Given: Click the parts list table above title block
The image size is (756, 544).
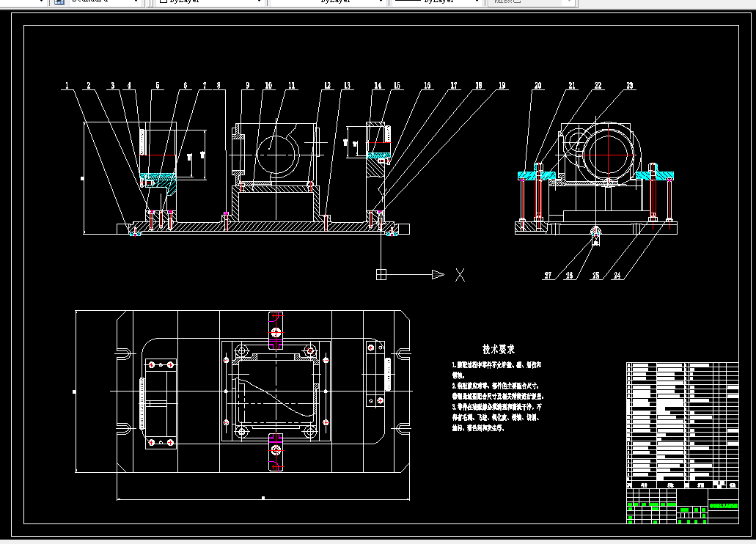Looking at the screenshot, I should 682,425.
